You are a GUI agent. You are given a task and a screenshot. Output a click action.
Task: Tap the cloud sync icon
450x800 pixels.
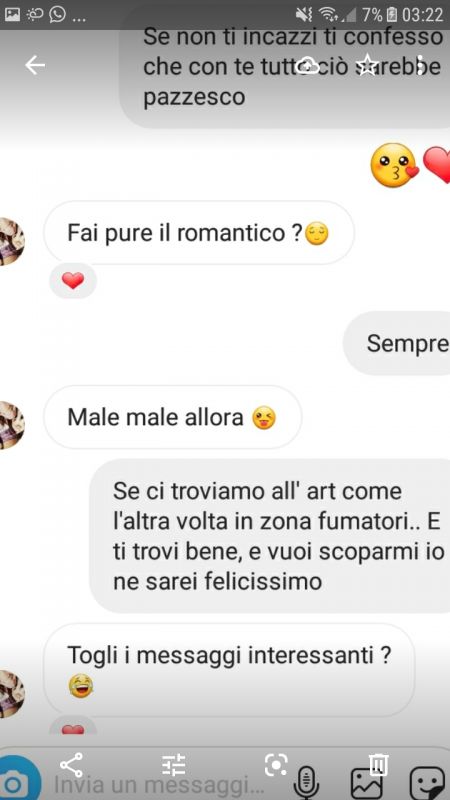coord(308,65)
